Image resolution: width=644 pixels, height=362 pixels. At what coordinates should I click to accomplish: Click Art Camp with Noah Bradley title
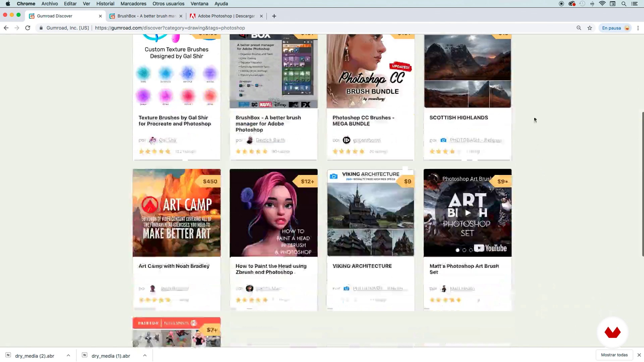[174, 266]
